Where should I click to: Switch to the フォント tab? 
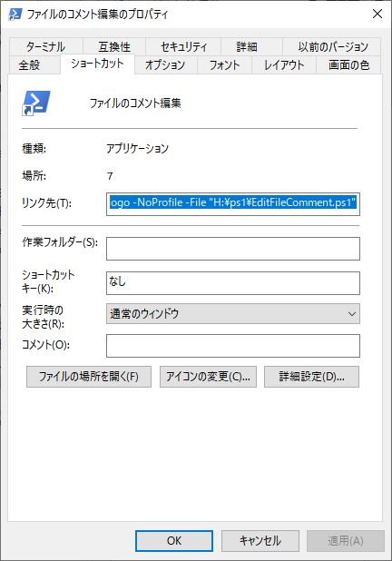(x=224, y=65)
